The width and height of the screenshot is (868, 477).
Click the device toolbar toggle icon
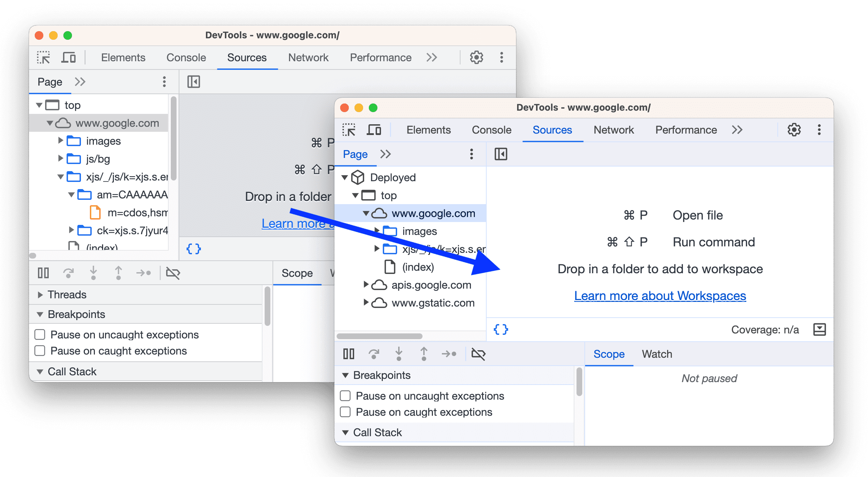click(68, 57)
